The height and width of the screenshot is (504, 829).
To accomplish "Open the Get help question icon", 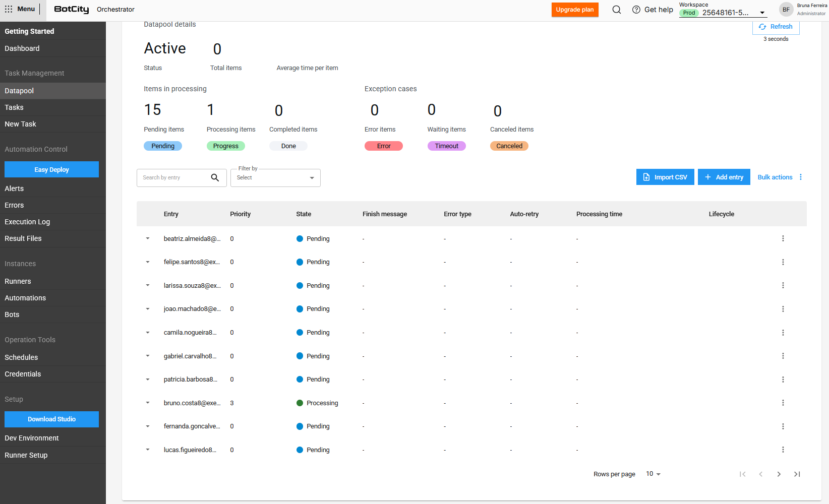I will [x=636, y=10].
